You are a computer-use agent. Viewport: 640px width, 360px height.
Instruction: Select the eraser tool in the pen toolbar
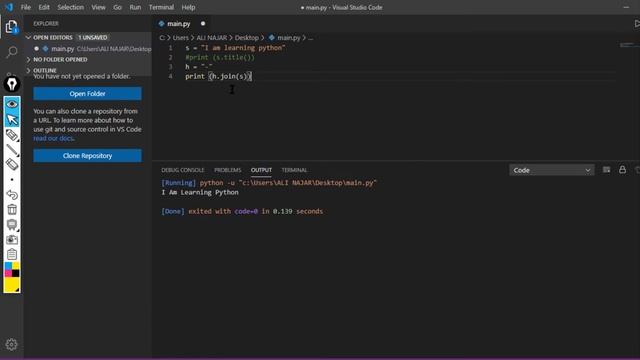click(12, 164)
